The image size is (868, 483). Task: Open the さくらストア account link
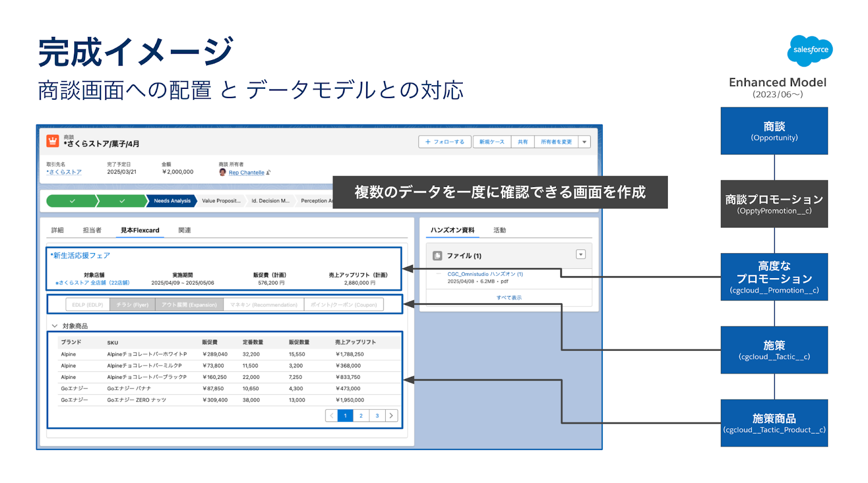click(64, 172)
